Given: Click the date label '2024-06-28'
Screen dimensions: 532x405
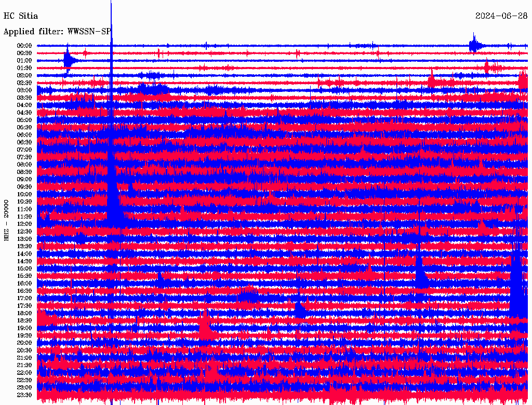Looking at the screenshot, I should tap(501, 16).
